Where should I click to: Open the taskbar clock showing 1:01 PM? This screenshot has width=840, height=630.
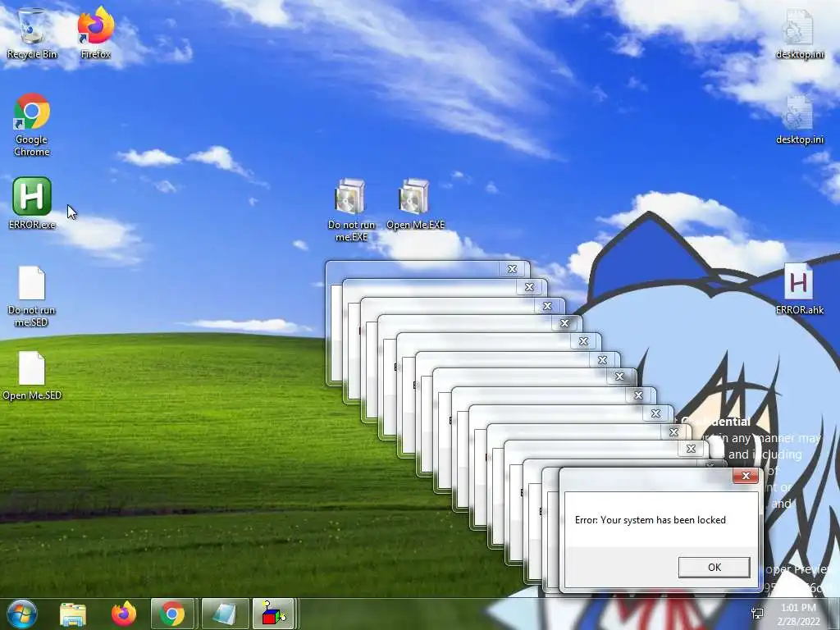[x=799, y=614]
